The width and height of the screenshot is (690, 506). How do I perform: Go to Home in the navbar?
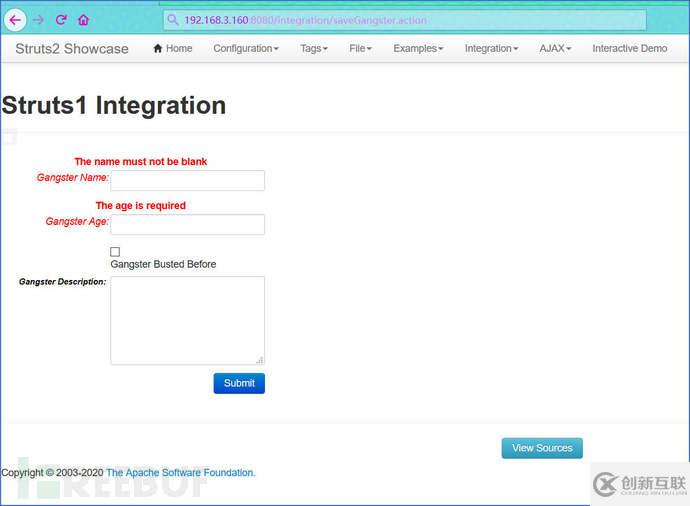coord(172,48)
